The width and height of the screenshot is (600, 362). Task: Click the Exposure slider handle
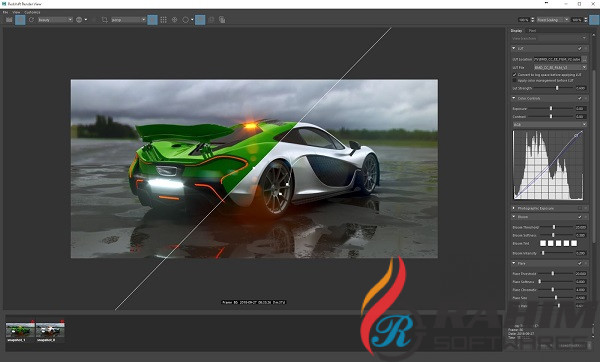551,109
